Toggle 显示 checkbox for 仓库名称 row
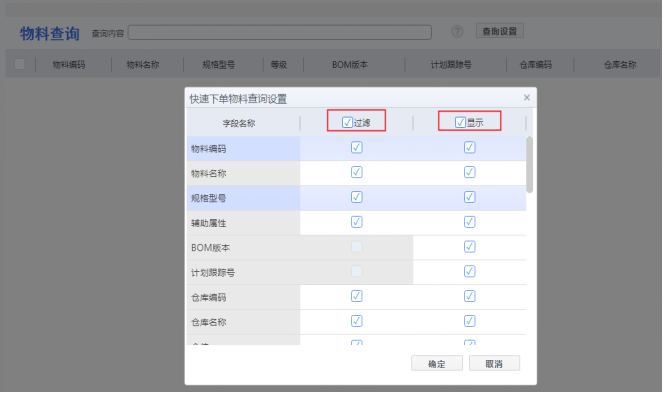The width and height of the screenshot is (663, 393). (469, 321)
